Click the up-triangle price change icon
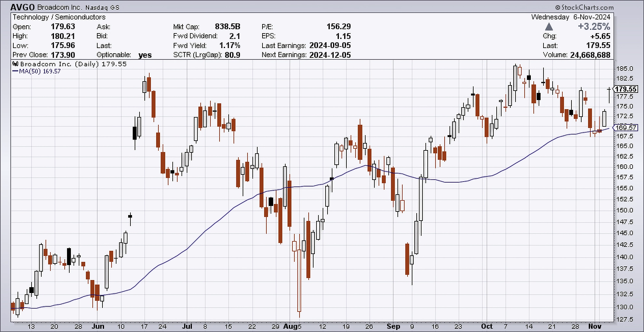The width and height of the screenshot is (644, 332). point(549,27)
